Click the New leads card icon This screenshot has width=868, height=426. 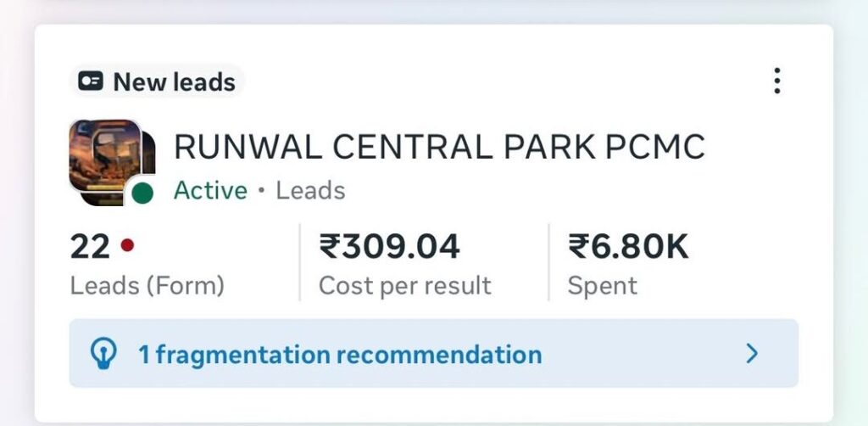coord(91,81)
